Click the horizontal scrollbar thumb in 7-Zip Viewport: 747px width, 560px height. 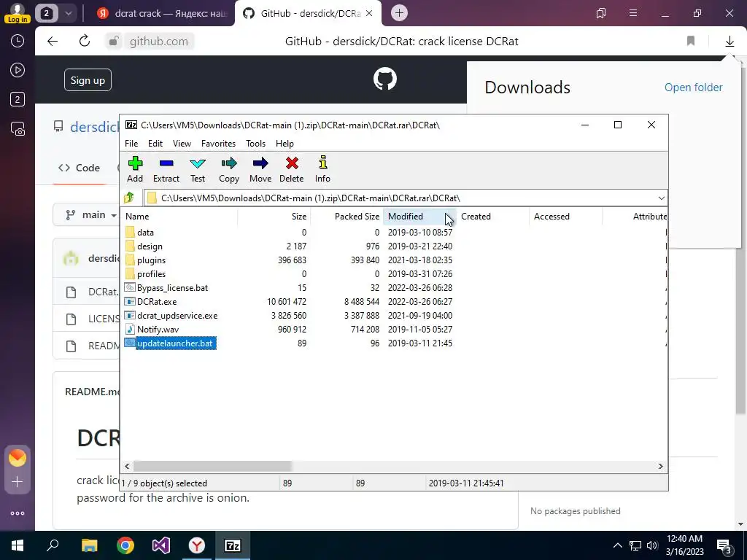click(x=212, y=466)
